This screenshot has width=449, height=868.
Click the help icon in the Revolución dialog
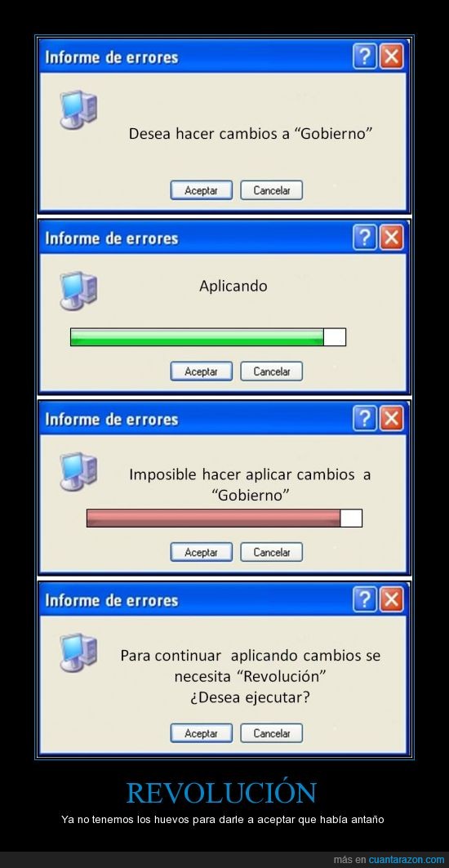[x=365, y=599]
